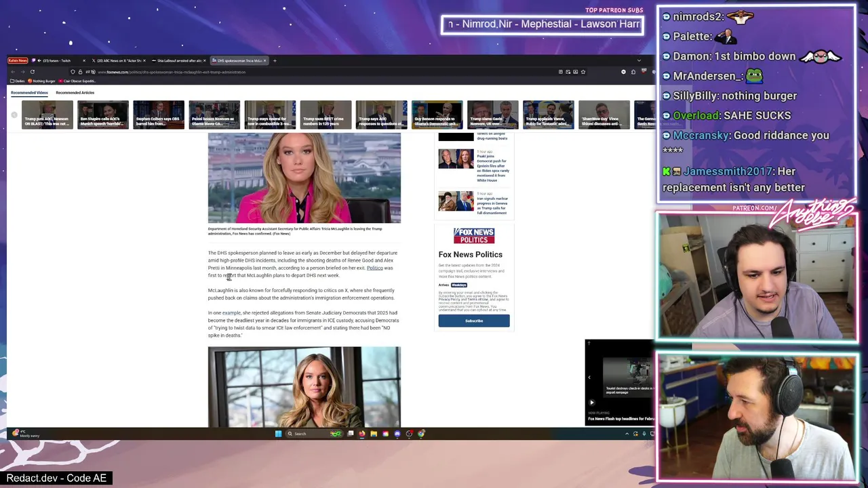Open the Politico link in the article
This screenshot has width=868, height=488.
point(375,268)
